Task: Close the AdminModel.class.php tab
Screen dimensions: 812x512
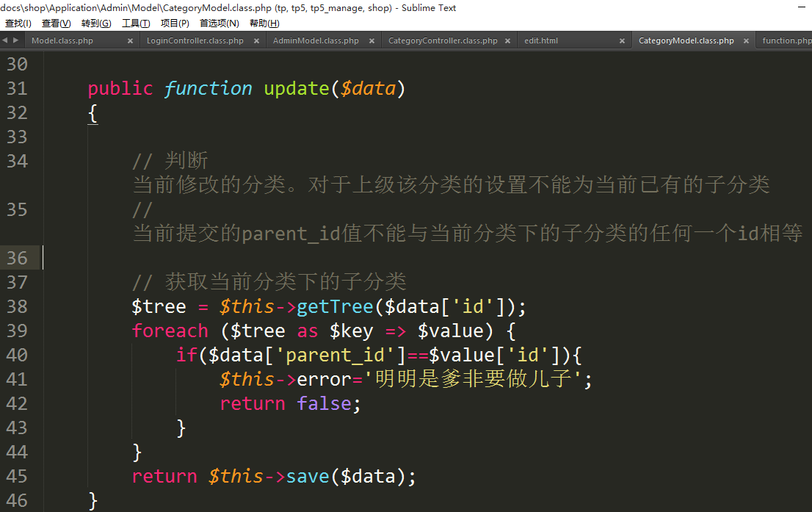Action: coord(371,41)
